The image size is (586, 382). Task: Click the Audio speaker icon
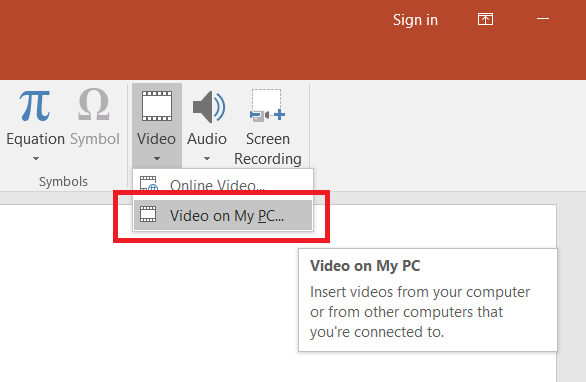tap(209, 107)
